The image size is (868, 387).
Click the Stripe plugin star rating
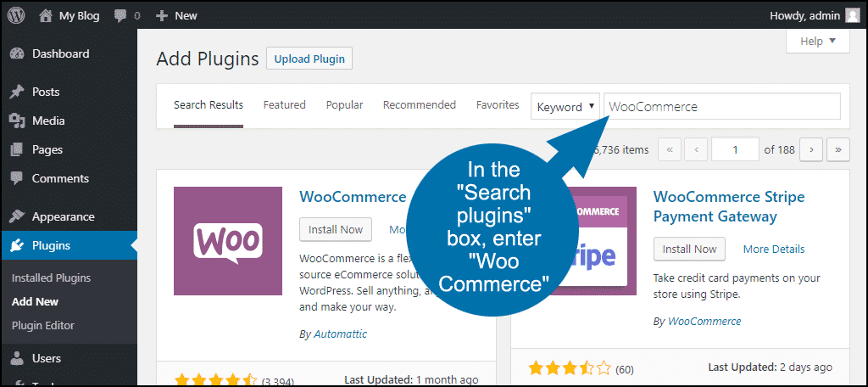[x=570, y=368]
